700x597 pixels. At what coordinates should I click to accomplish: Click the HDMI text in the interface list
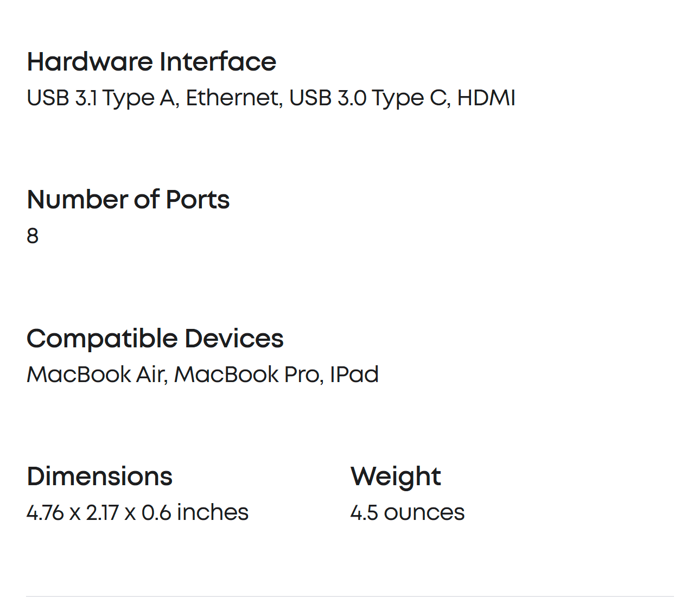pyautogui.click(x=486, y=98)
